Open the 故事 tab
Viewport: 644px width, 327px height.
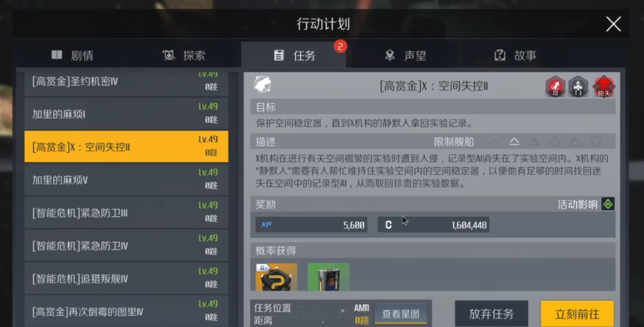[x=515, y=55]
